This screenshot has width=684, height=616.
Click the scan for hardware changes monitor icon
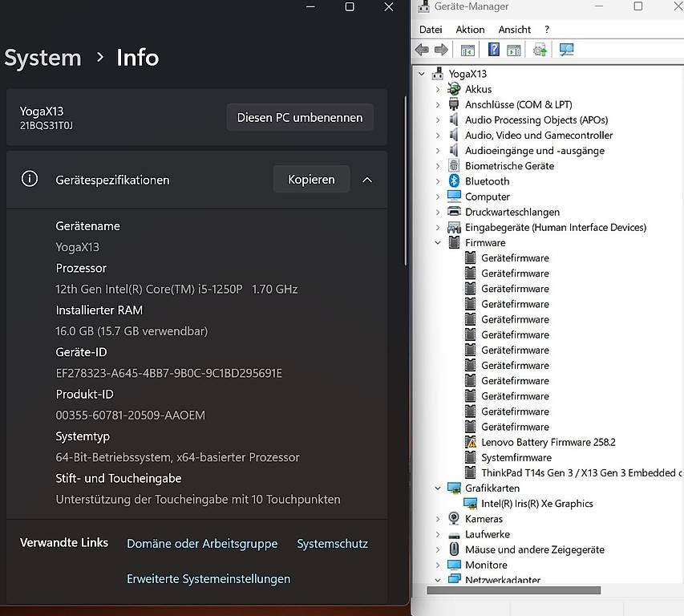(566, 50)
